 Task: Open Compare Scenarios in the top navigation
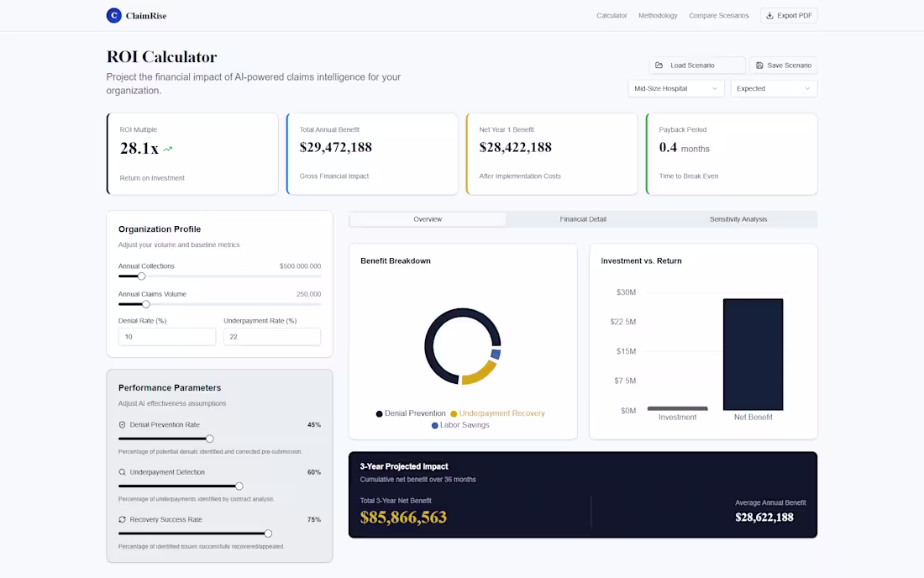(x=718, y=15)
